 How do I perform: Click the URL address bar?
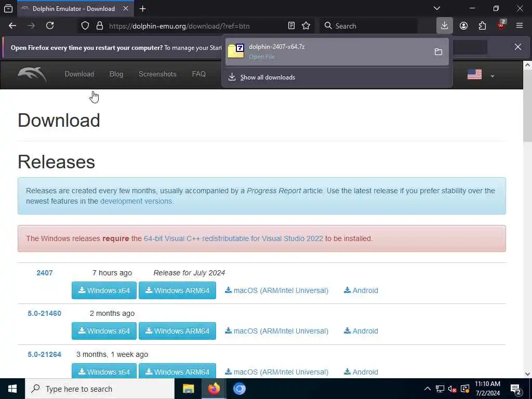coord(197,26)
